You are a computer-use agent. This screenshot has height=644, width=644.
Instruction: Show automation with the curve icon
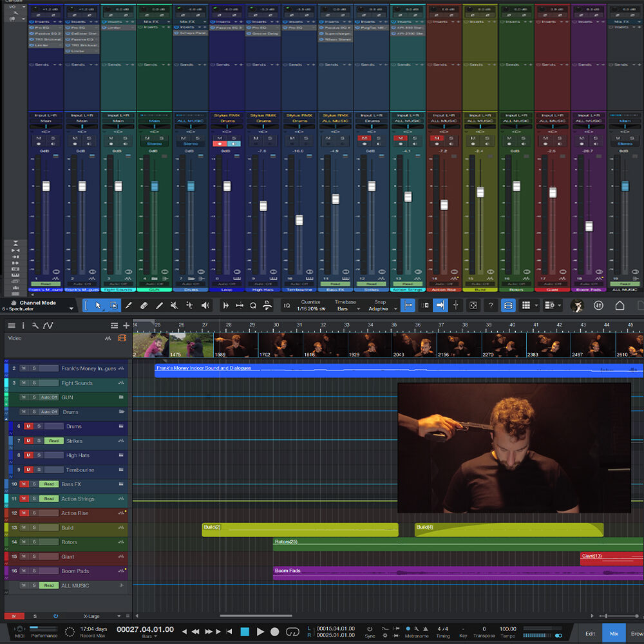48,326
